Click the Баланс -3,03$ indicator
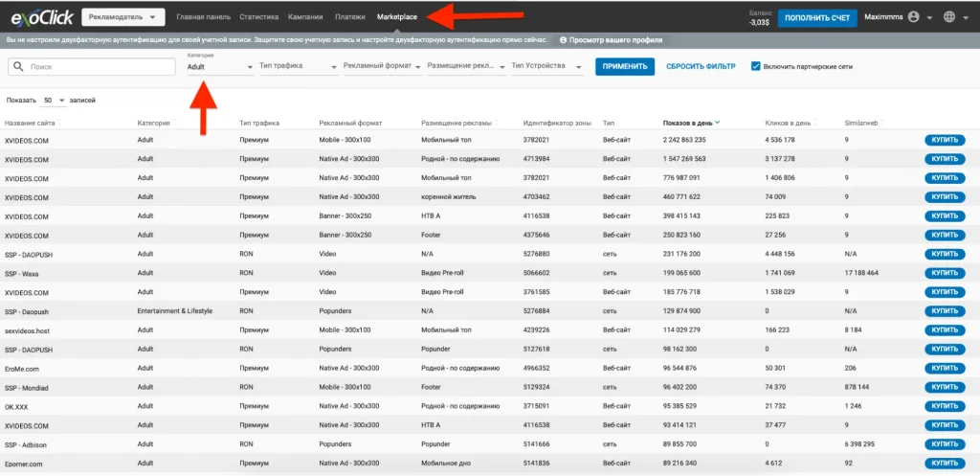 click(759, 17)
